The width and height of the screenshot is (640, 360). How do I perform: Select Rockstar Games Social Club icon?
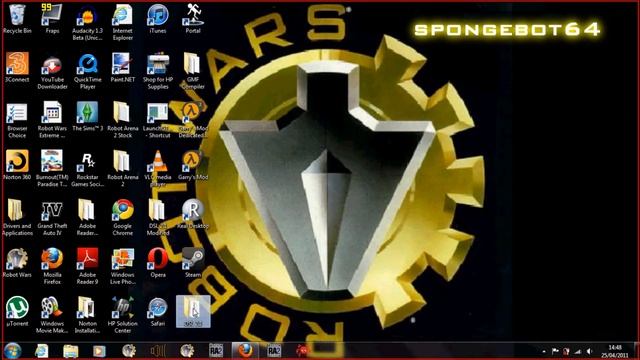(x=87, y=169)
